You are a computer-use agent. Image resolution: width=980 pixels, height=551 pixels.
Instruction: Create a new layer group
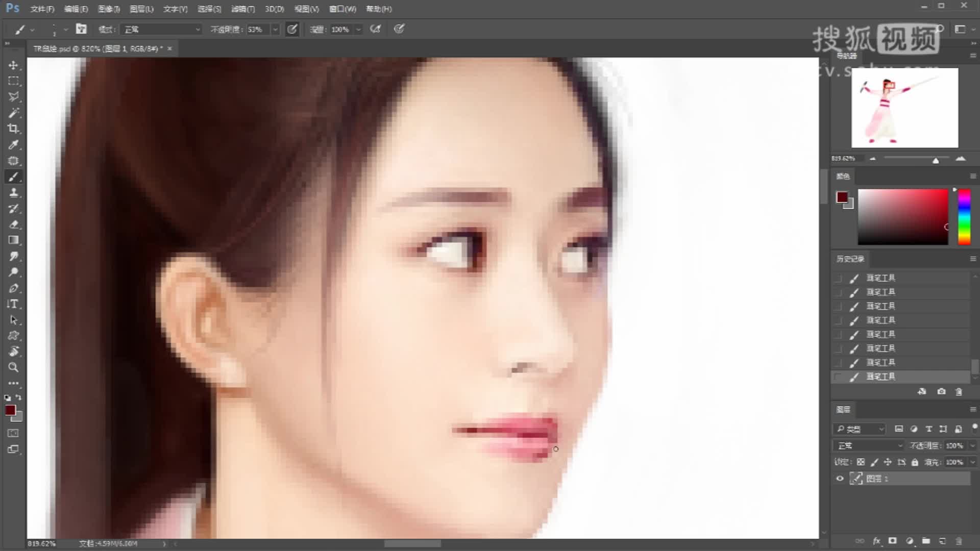(x=926, y=541)
